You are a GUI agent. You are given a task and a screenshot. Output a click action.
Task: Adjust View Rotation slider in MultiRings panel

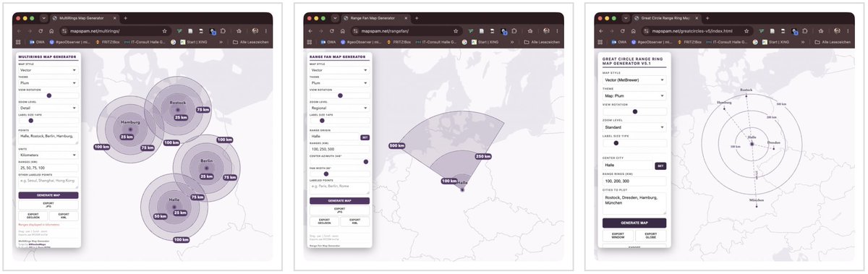(48, 95)
